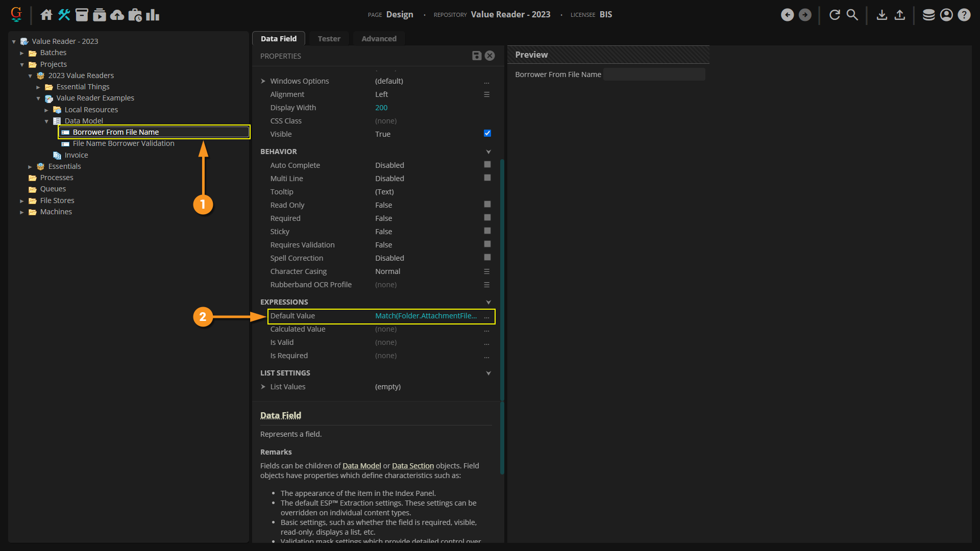This screenshot has height=551, width=980.
Task: Click the download icon in header
Action: pos(881,15)
